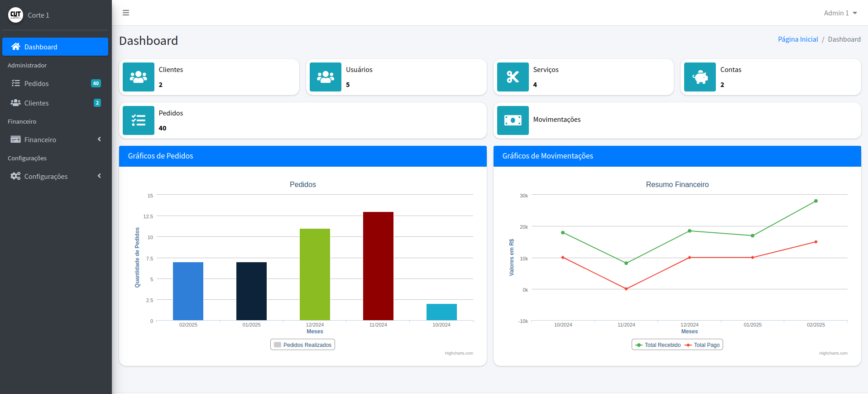
Task: Click Total Recebido point at 10/2024
Action: [x=563, y=233]
